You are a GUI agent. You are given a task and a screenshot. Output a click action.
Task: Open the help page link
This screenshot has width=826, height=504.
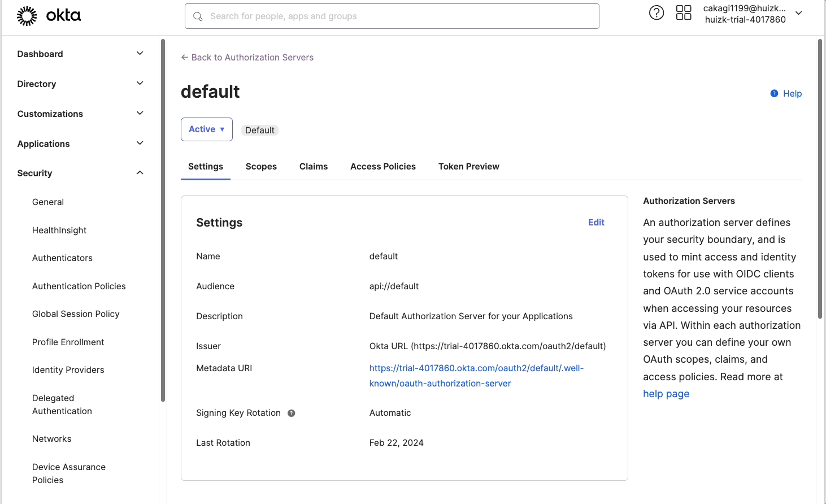click(666, 393)
